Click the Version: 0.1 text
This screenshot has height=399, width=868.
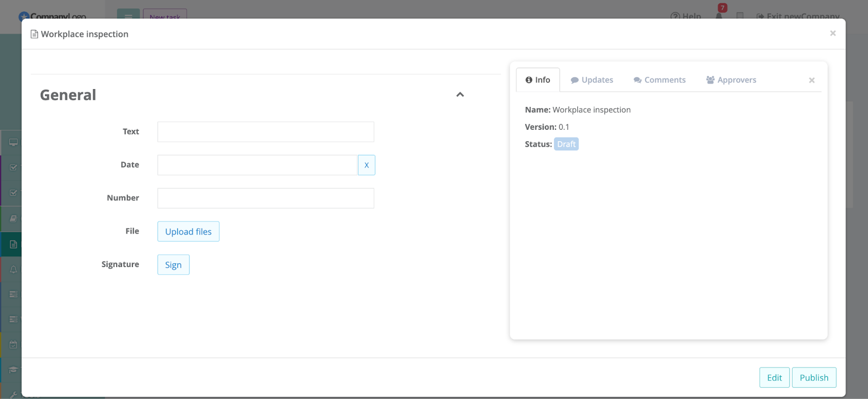(547, 127)
